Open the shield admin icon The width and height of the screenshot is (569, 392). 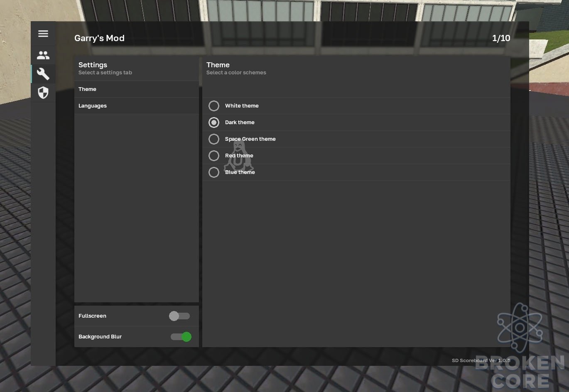43,93
